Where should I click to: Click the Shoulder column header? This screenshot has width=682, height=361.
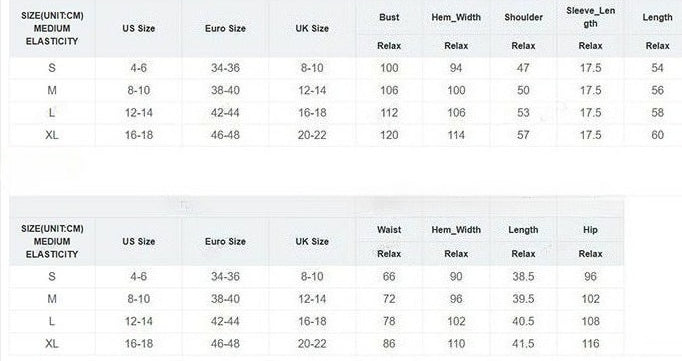(523, 17)
